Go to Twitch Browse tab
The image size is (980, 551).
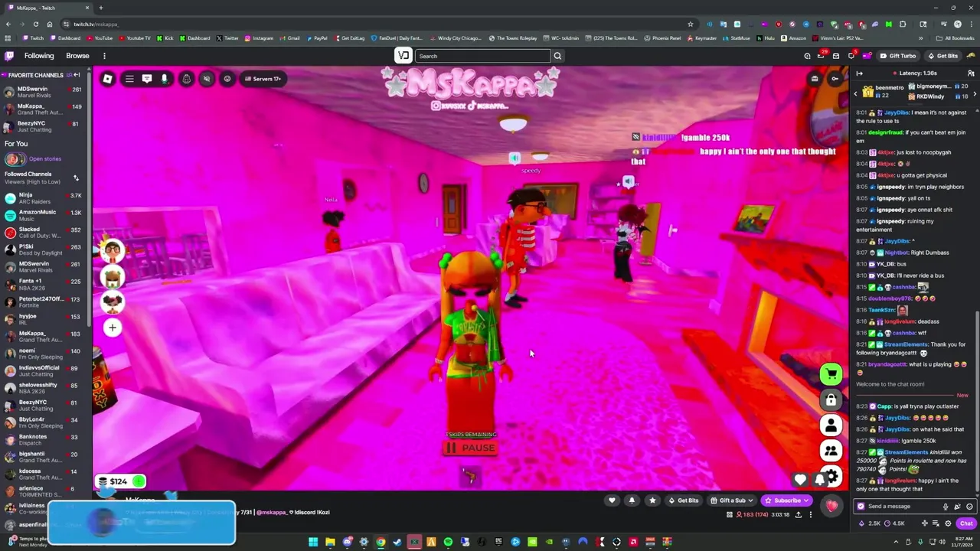pyautogui.click(x=77, y=56)
